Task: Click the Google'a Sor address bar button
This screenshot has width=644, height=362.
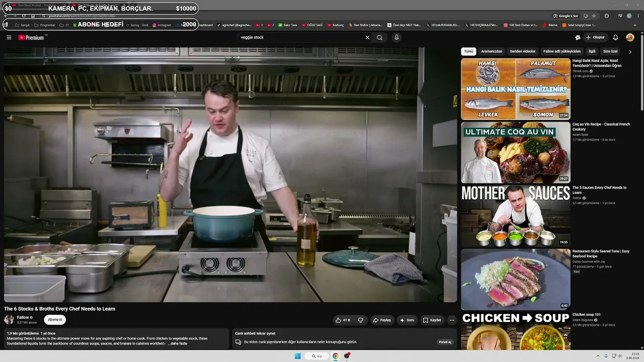Action: tap(566, 16)
